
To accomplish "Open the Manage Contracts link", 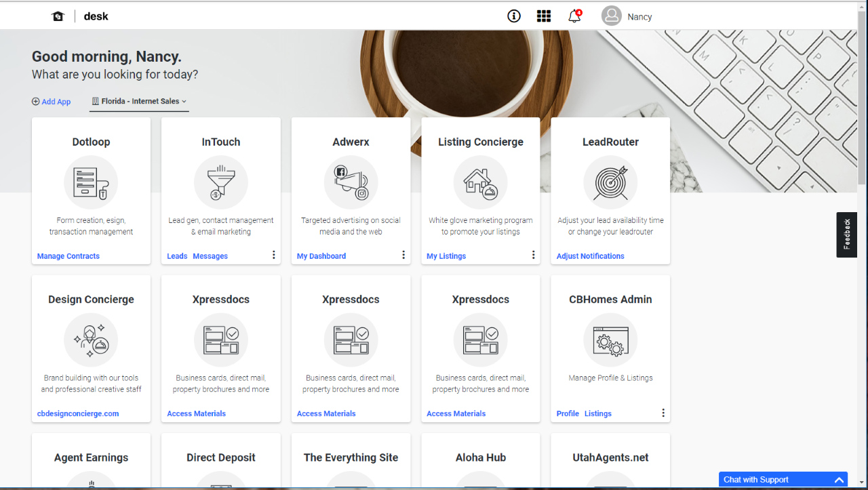I will pyautogui.click(x=68, y=256).
